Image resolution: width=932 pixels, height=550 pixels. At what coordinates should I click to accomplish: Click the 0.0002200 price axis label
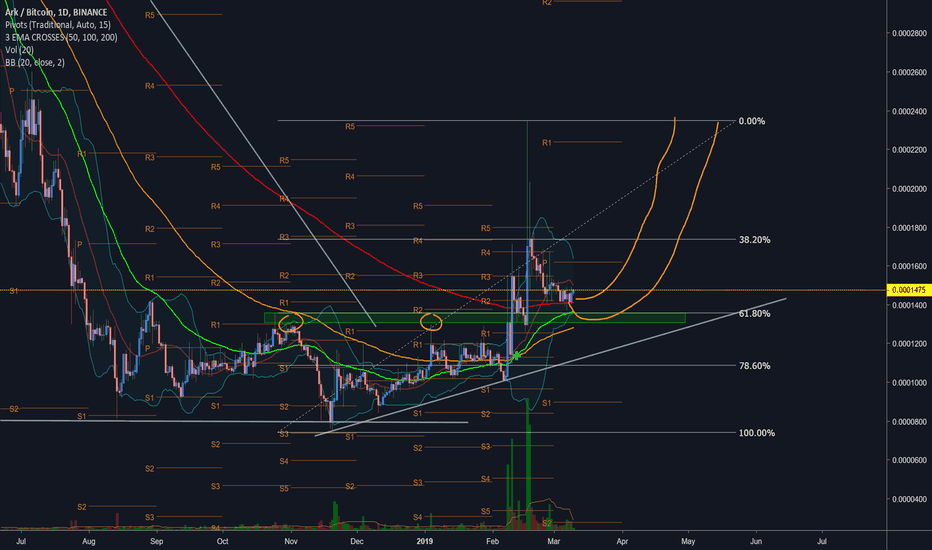pos(909,150)
